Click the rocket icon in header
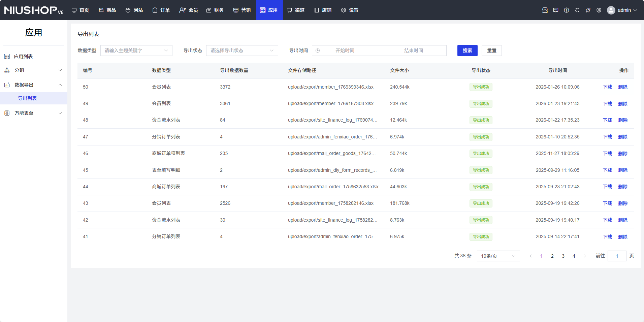 coord(588,10)
